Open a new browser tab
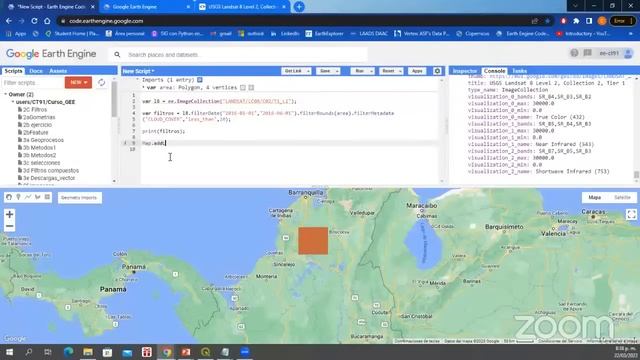Screen dimensions: 640x360 tap(299, 7)
